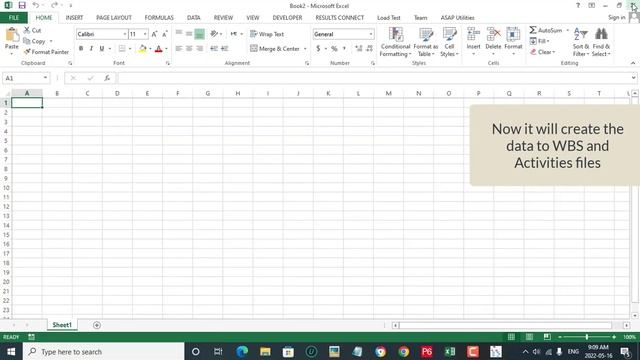This screenshot has height=360, width=640.
Task: Click the Clear button
Action: coord(543,52)
